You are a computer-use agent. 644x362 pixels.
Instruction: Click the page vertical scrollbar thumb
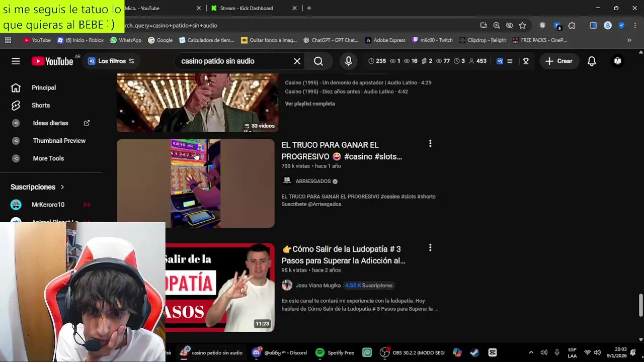[x=640, y=305]
